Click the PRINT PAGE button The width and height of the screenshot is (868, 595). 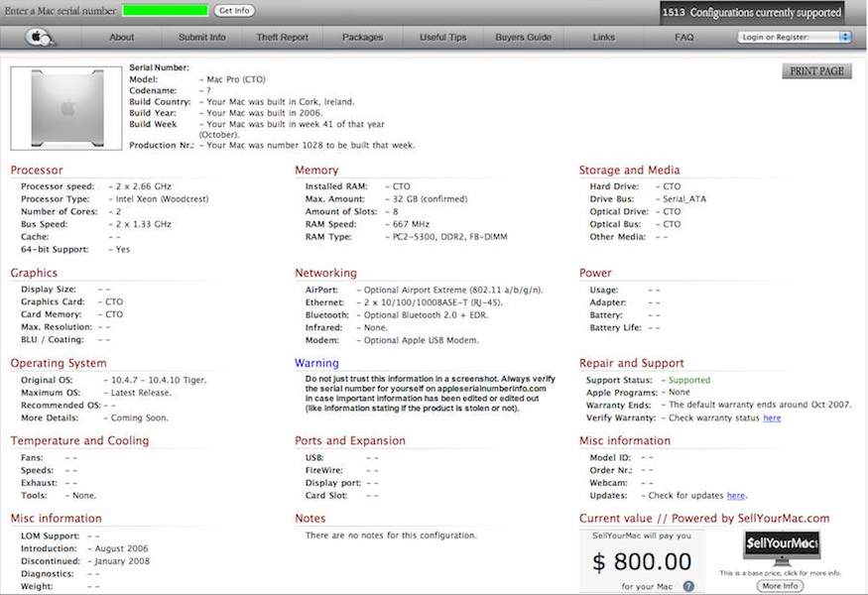click(x=816, y=70)
